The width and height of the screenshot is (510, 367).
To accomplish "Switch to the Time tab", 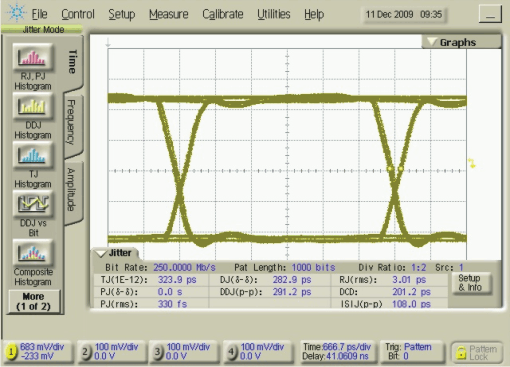I will click(73, 62).
